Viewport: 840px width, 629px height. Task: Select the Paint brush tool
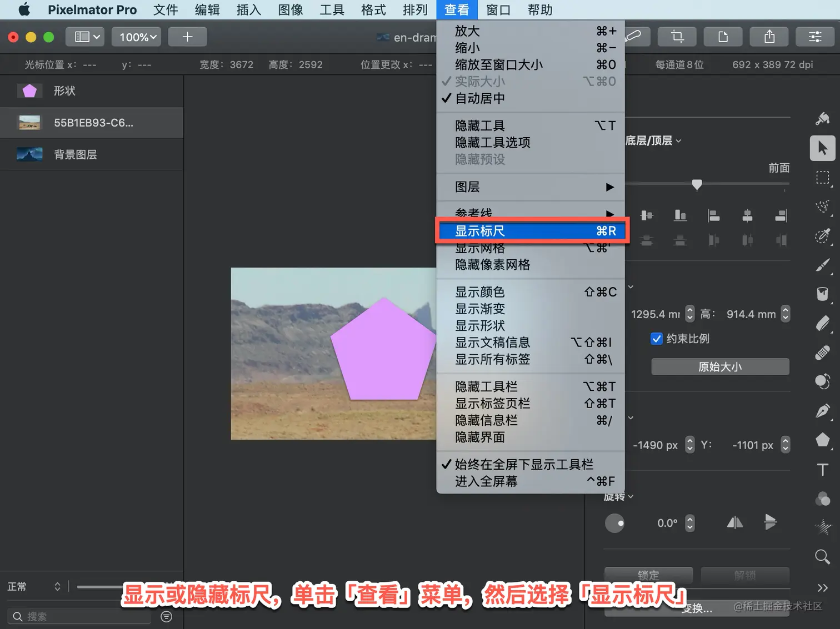coord(823,265)
